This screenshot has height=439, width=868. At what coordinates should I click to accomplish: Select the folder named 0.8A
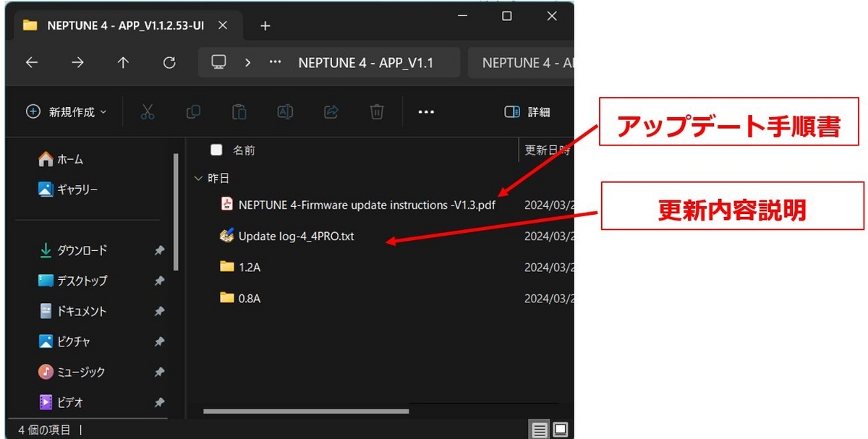pyautogui.click(x=250, y=298)
